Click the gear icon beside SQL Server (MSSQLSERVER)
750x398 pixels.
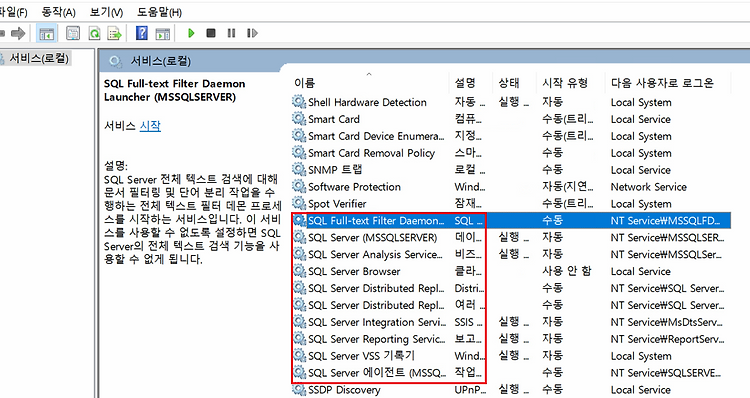299,237
